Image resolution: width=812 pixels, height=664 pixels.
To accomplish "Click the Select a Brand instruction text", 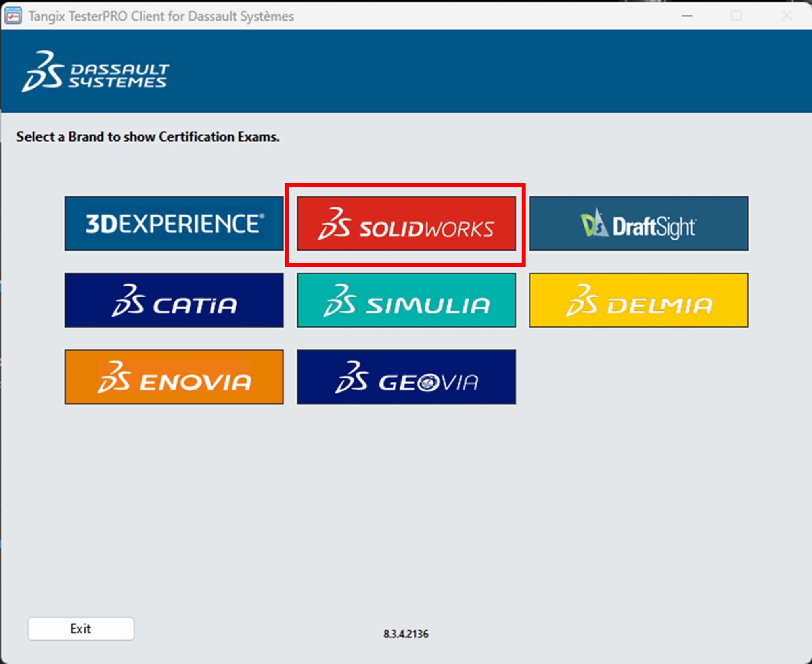I will (147, 136).
